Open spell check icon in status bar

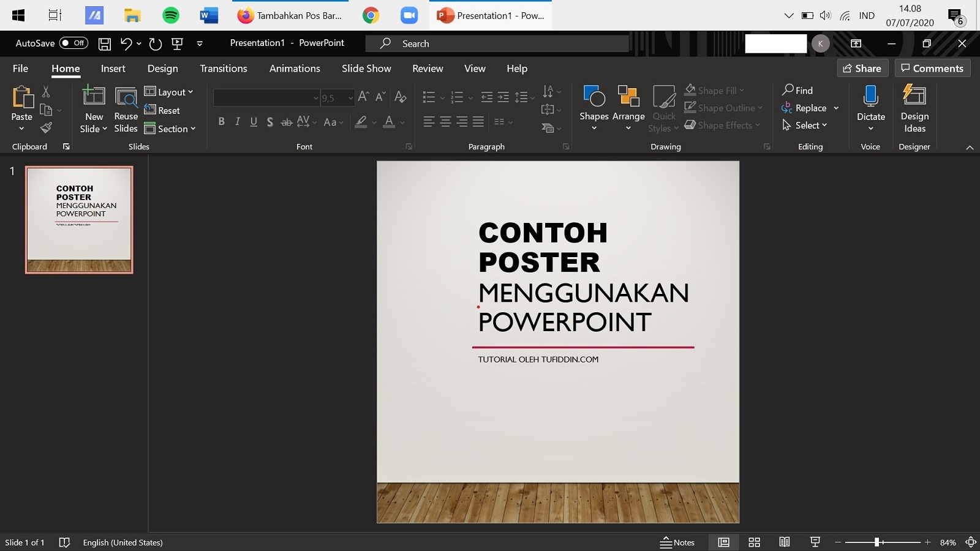pyautogui.click(x=64, y=542)
